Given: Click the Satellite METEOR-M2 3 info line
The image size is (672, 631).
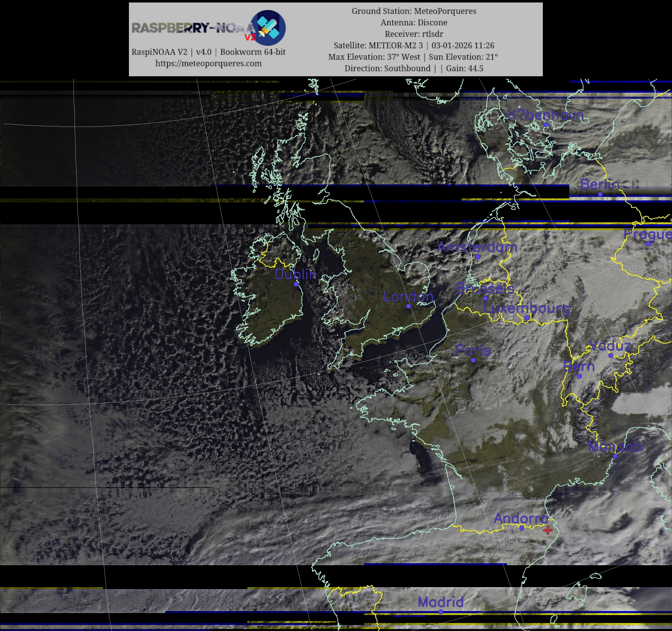Looking at the screenshot, I should (x=414, y=45).
